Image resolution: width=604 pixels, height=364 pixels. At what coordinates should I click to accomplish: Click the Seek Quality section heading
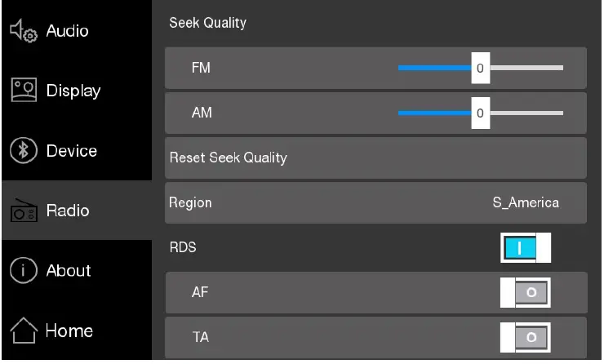[207, 23]
